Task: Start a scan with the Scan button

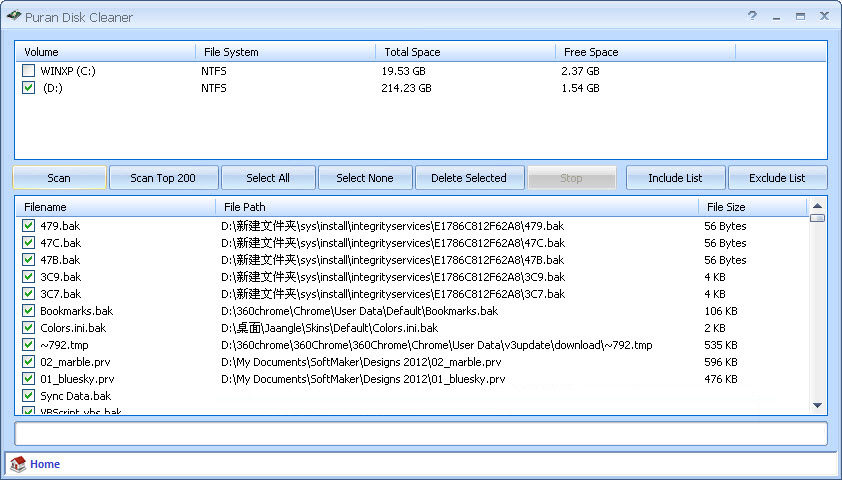Action: pos(59,178)
